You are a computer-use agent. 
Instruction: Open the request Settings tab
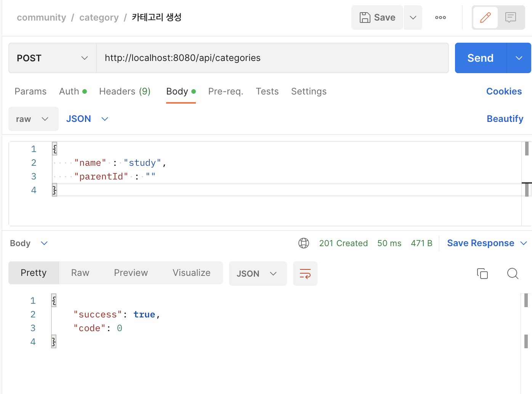pyautogui.click(x=309, y=91)
